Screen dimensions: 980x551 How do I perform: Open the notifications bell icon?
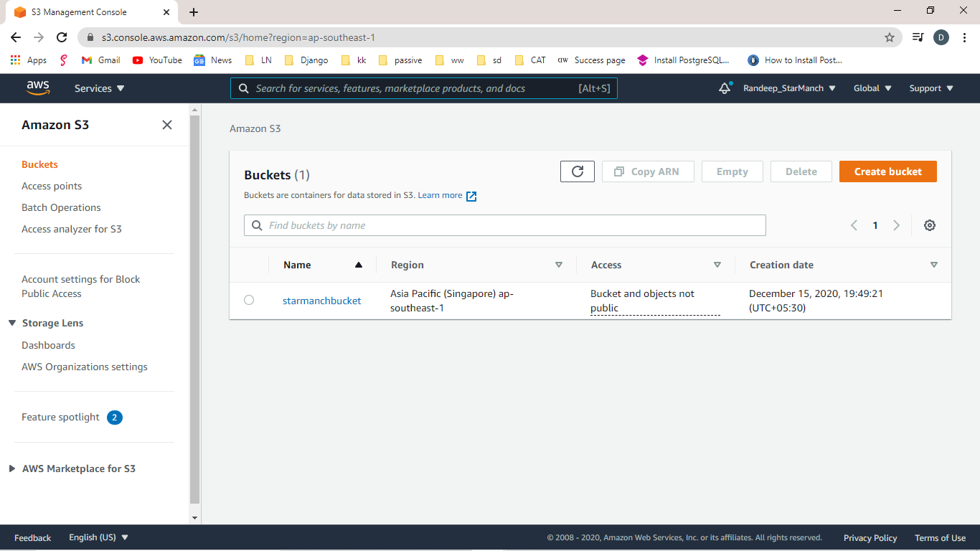tap(725, 88)
